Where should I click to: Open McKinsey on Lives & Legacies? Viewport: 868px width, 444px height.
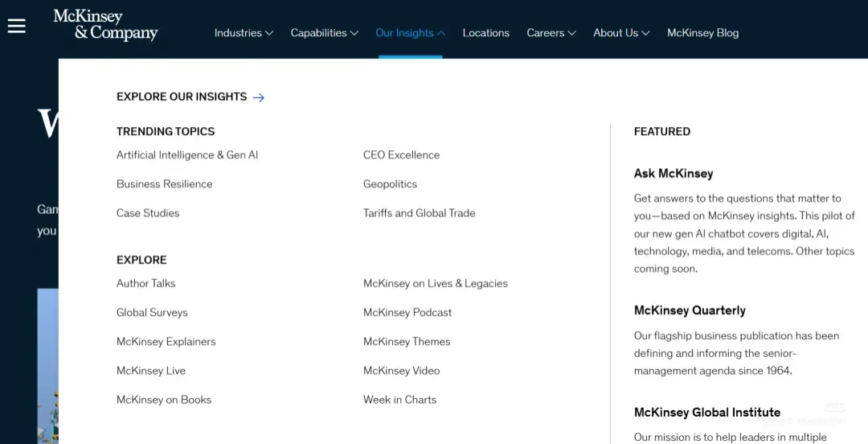[435, 283]
